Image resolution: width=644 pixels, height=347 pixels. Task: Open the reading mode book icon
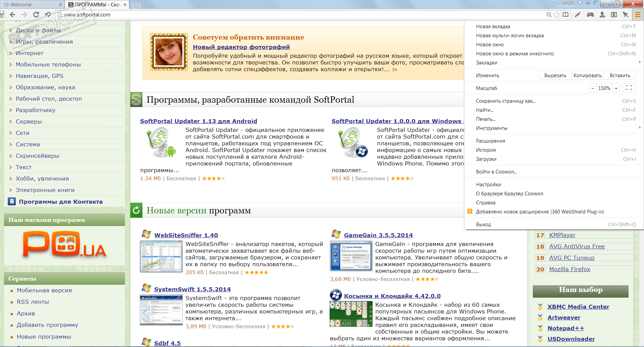[x=566, y=14]
